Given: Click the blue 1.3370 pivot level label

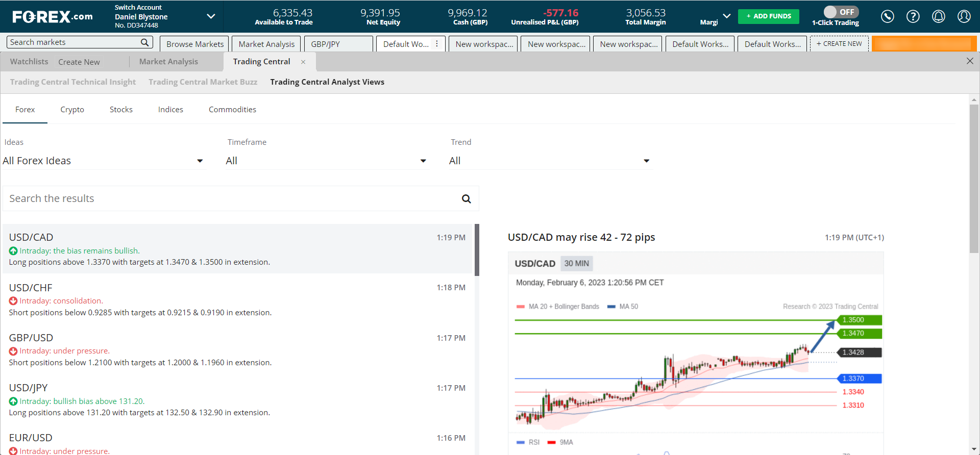Looking at the screenshot, I should (x=859, y=378).
